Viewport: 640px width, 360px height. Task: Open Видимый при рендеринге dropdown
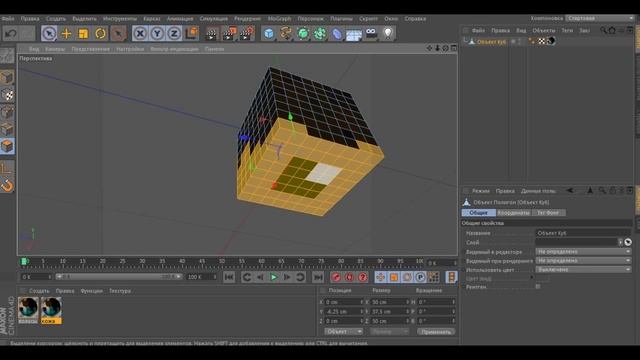pos(583,260)
